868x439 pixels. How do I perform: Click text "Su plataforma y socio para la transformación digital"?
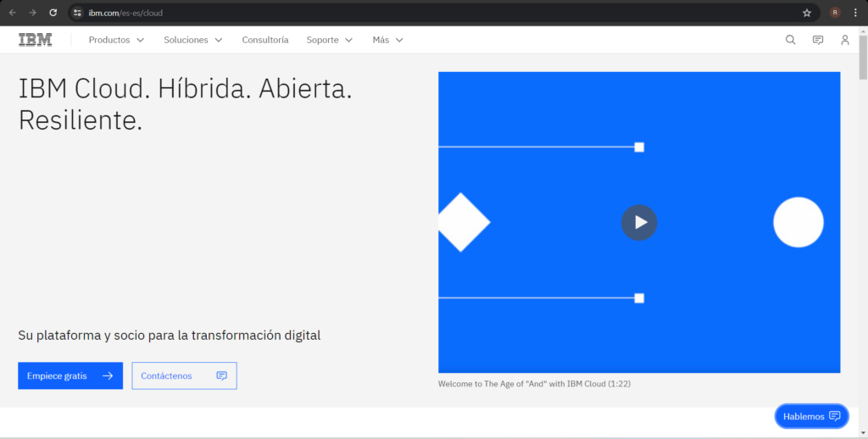170,336
